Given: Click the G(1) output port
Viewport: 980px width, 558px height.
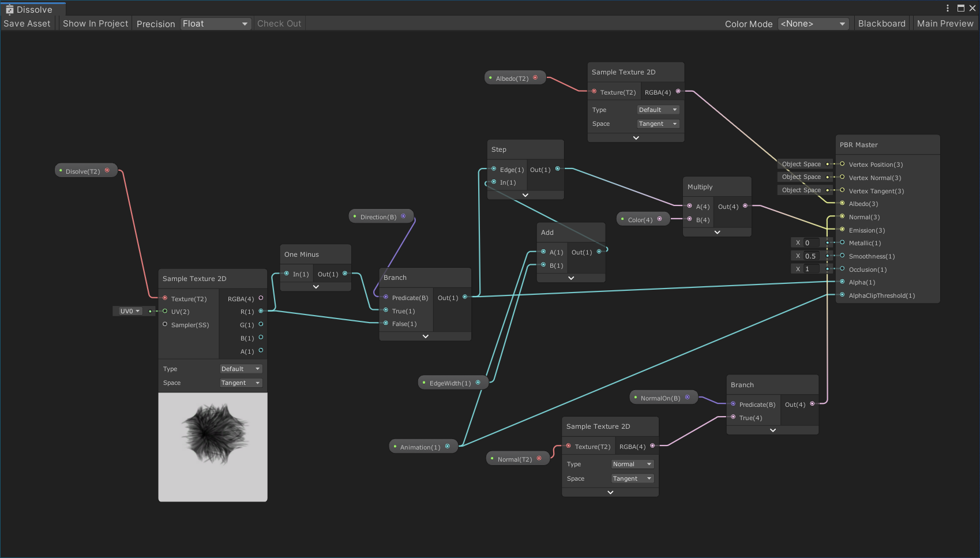Looking at the screenshot, I should coord(261,324).
